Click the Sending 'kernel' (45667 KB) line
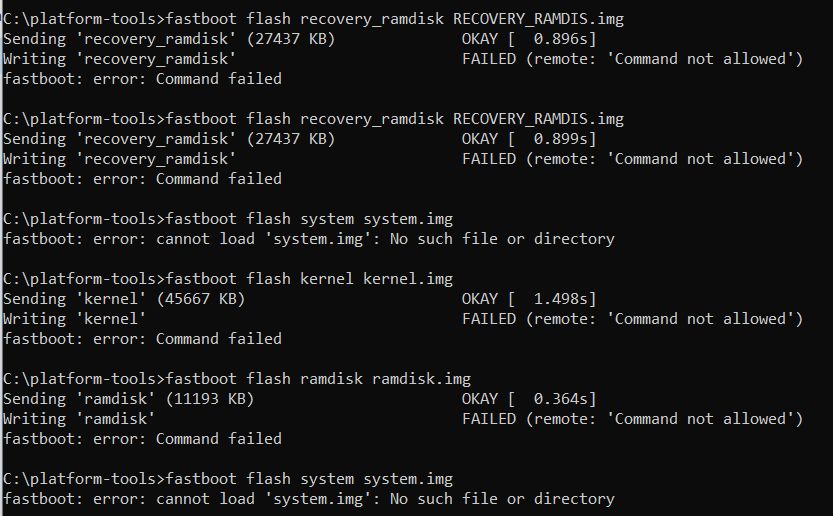This screenshot has height=516, width=833. (124, 299)
